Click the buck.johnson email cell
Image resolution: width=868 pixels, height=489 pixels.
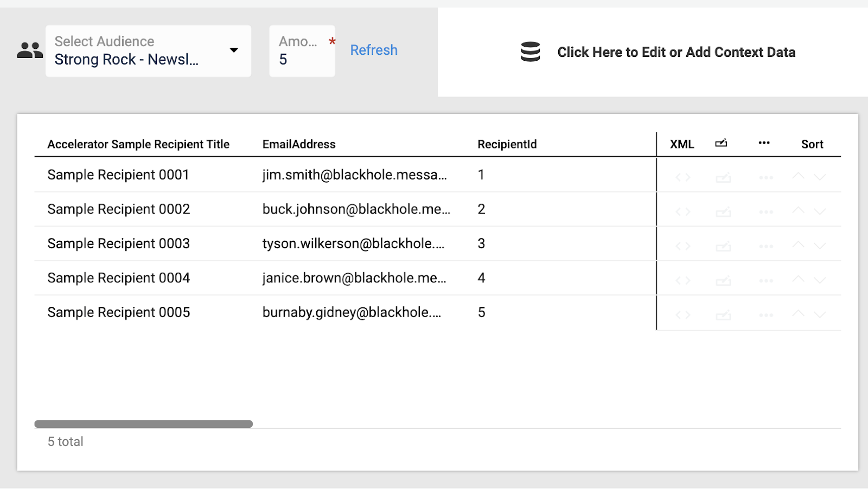pos(356,209)
